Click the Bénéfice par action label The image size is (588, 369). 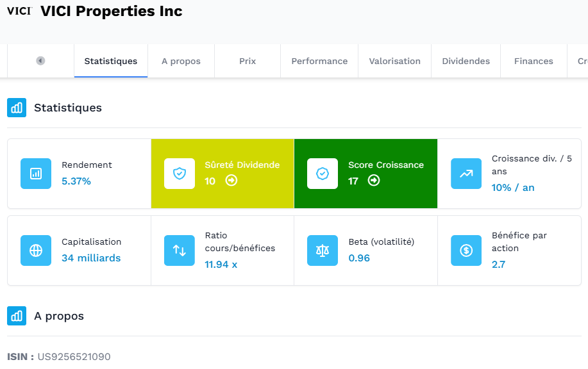point(519,242)
